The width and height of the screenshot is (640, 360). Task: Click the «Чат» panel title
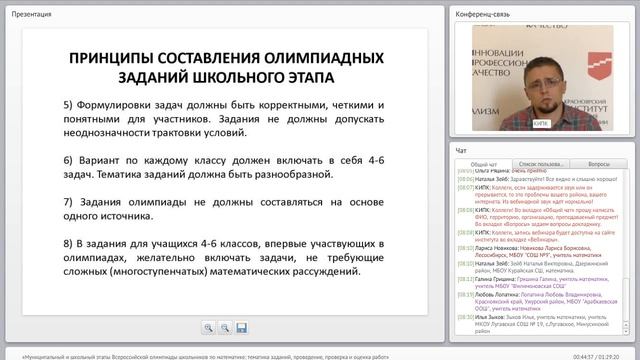461,151
